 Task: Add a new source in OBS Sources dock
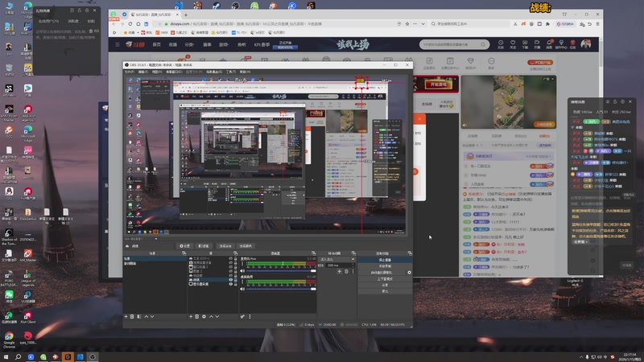pyautogui.click(x=191, y=316)
